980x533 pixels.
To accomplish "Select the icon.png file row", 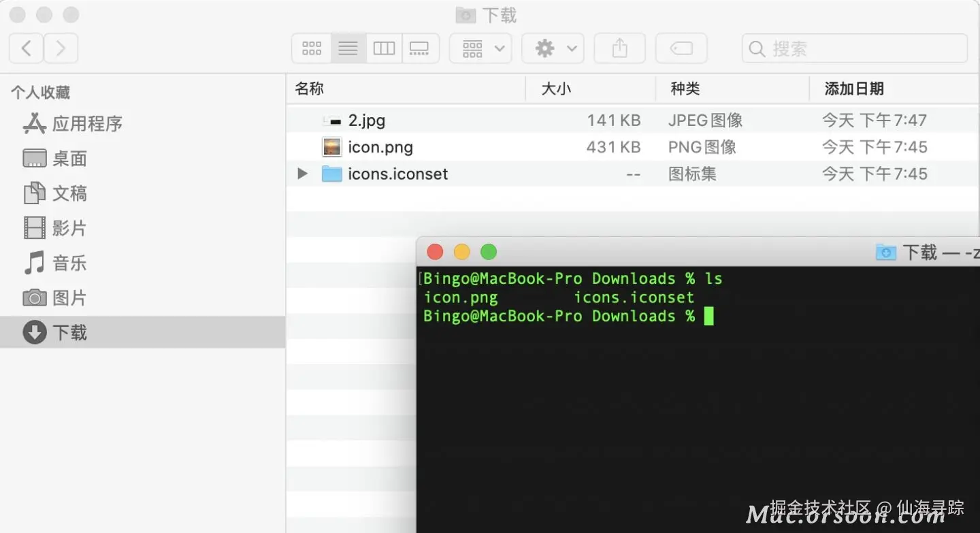I will click(633, 147).
